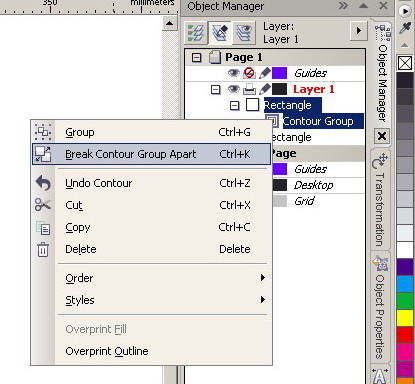Click roll-up triangle in Object Manager title
This screenshot has height=384, width=415.
click(x=364, y=6)
